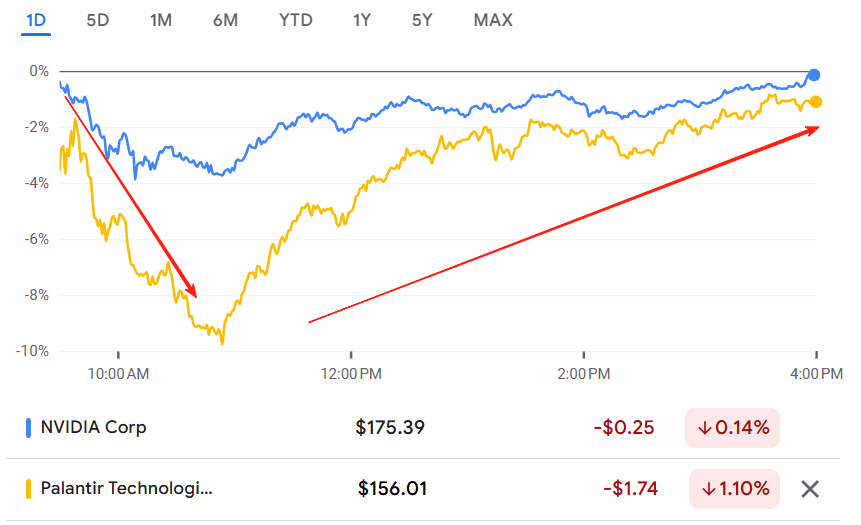This screenshot has height=525, width=861.
Task: Show the 5Y chart range
Action: (422, 21)
